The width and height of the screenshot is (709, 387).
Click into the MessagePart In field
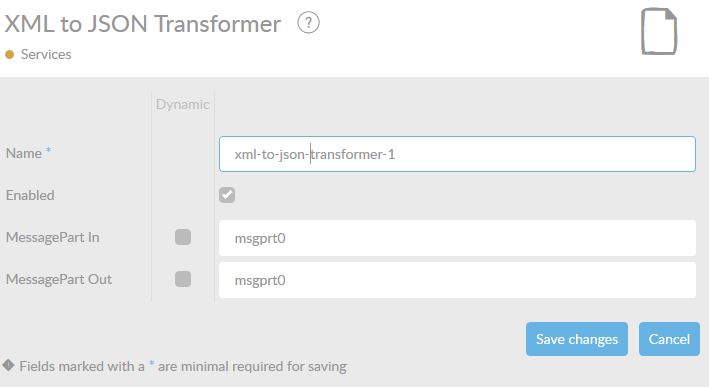457,238
